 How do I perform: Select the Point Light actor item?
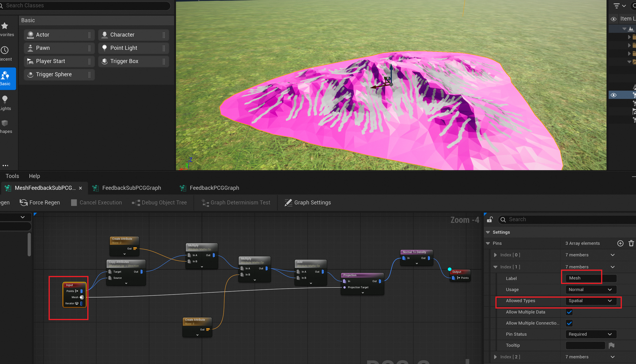point(133,48)
